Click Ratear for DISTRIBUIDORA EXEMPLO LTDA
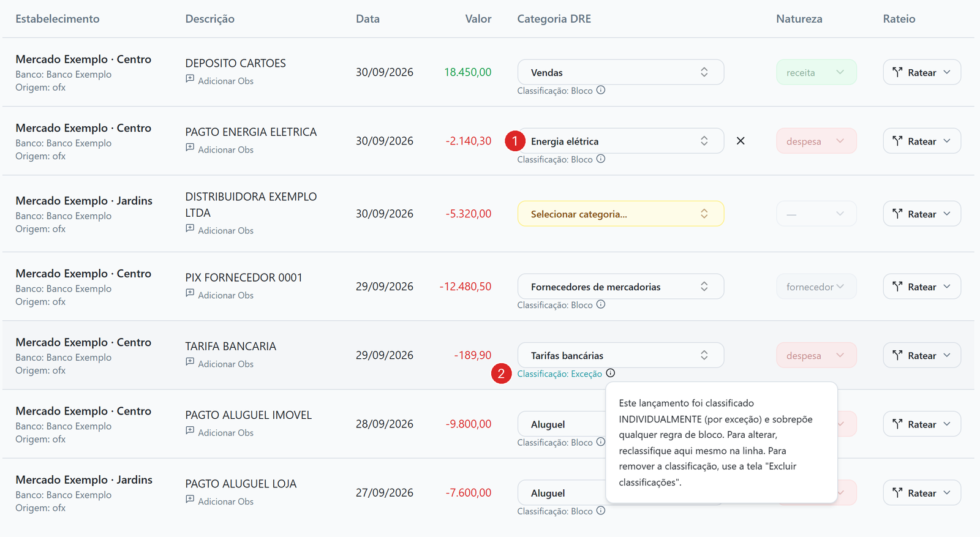This screenshot has width=980, height=537. click(x=922, y=214)
